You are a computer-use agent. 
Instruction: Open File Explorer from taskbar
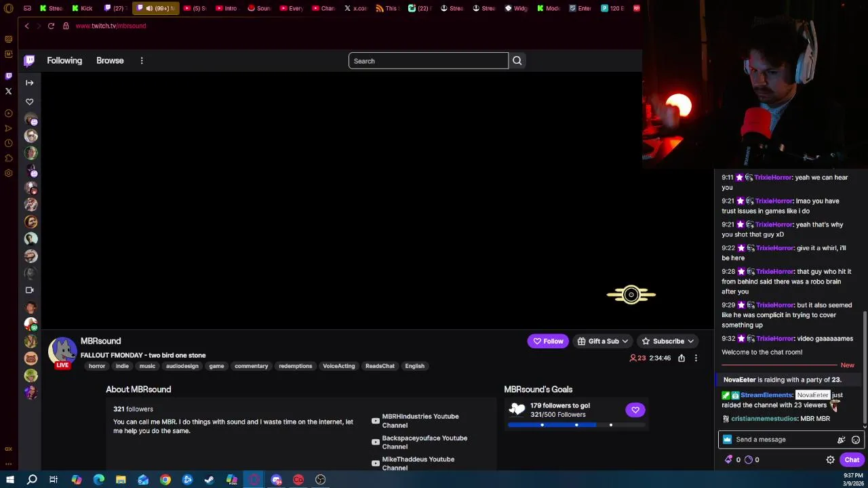(x=121, y=480)
